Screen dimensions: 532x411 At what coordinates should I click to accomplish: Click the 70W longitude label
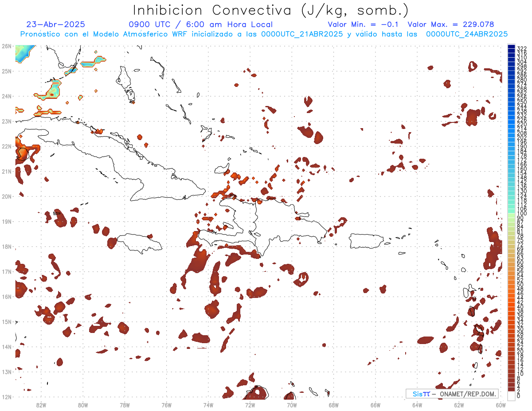[x=292, y=405]
